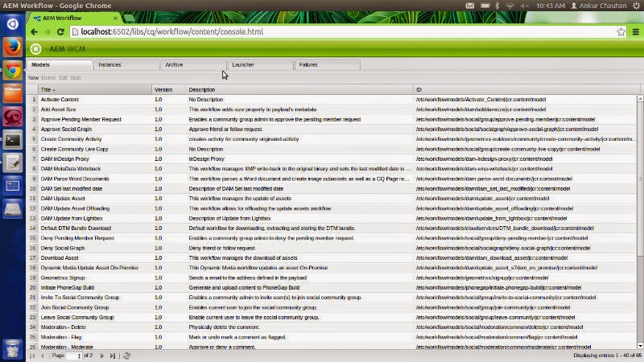Open Google Chrome from the dock
This screenshot has width=644, height=362.
pyautogui.click(x=12, y=71)
